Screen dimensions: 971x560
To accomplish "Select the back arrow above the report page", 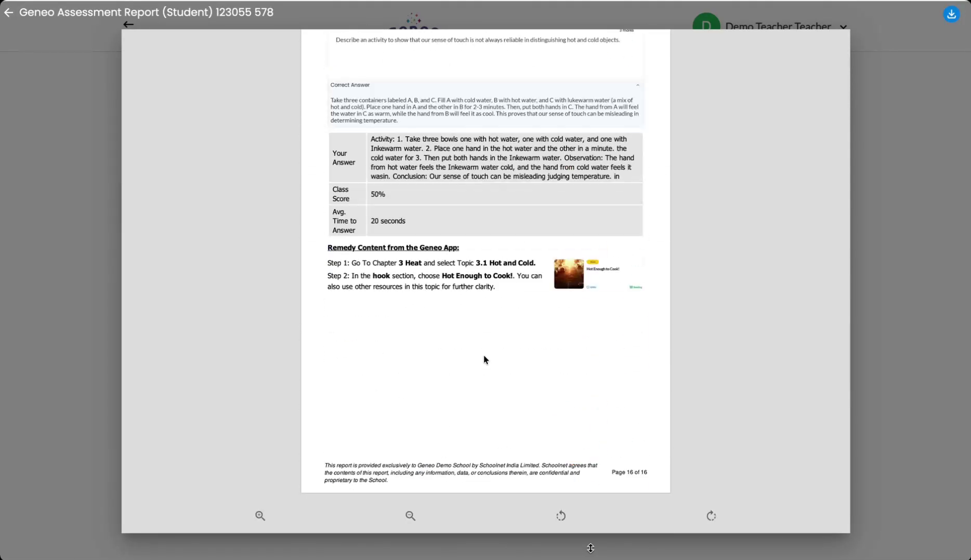I will point(128,24).
